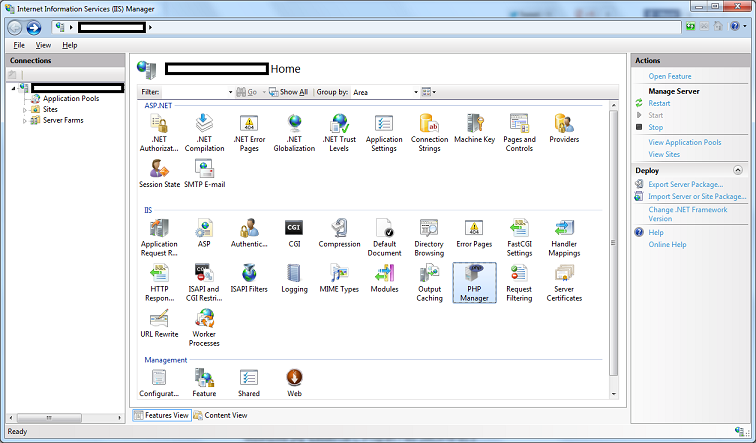Open Server Certificates feature
This screenshot has width=756, height=443.
564,283
